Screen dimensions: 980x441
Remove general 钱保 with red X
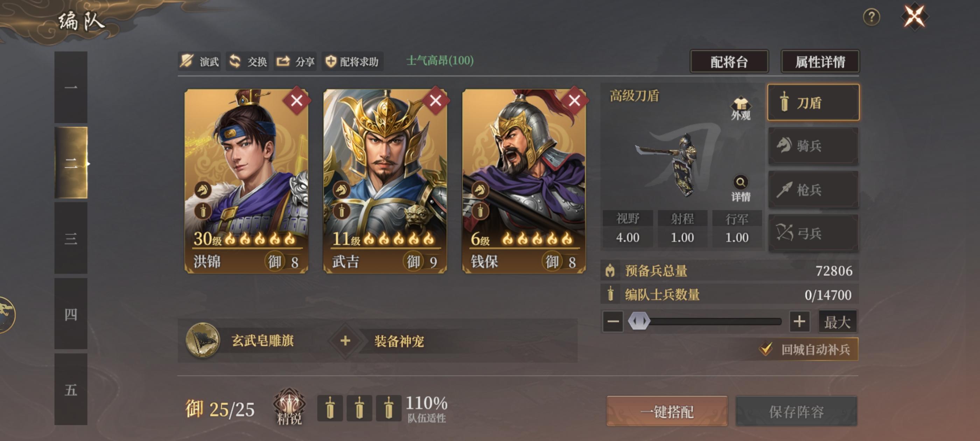pos(574,100)
